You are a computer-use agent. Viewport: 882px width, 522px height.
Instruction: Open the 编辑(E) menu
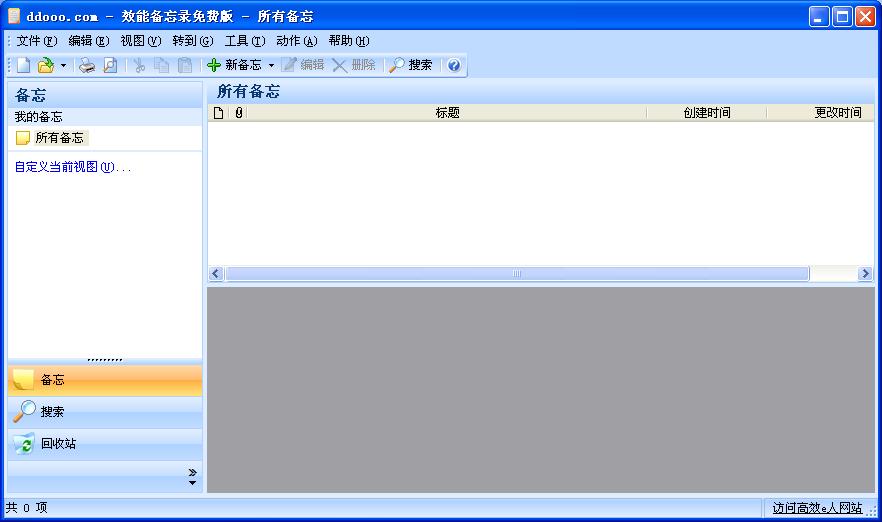coord(89,40)
